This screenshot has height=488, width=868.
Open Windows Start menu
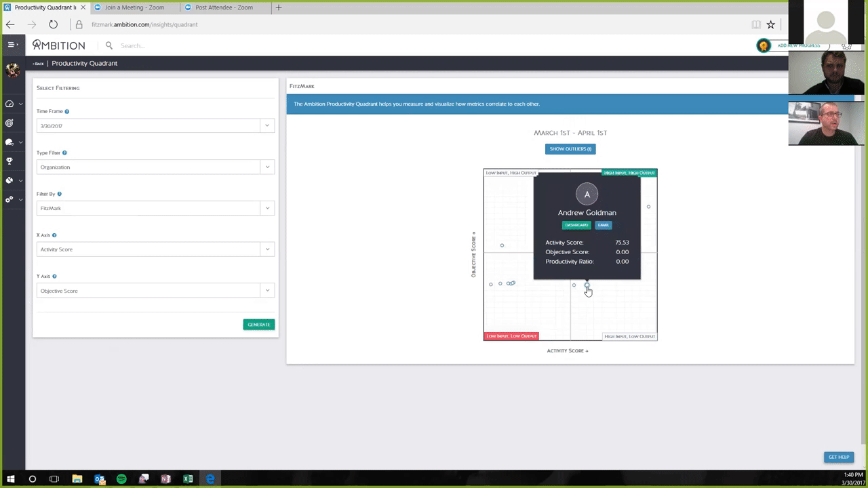coord(10,479)
